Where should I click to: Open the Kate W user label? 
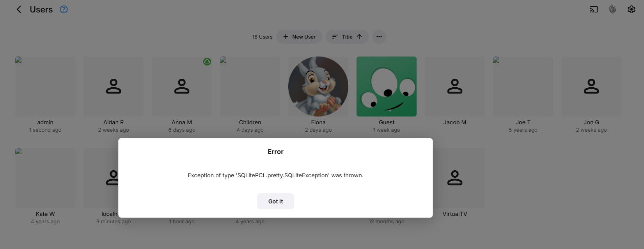(45, 214)
